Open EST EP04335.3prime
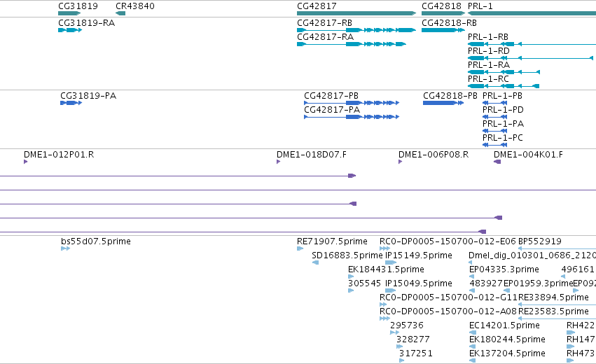The width and height of the screenshot is (596, 364). coord(471,276)
